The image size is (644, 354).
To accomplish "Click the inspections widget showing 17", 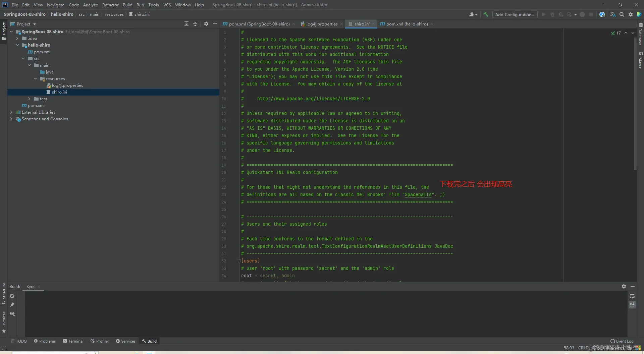I will point(616,33).
